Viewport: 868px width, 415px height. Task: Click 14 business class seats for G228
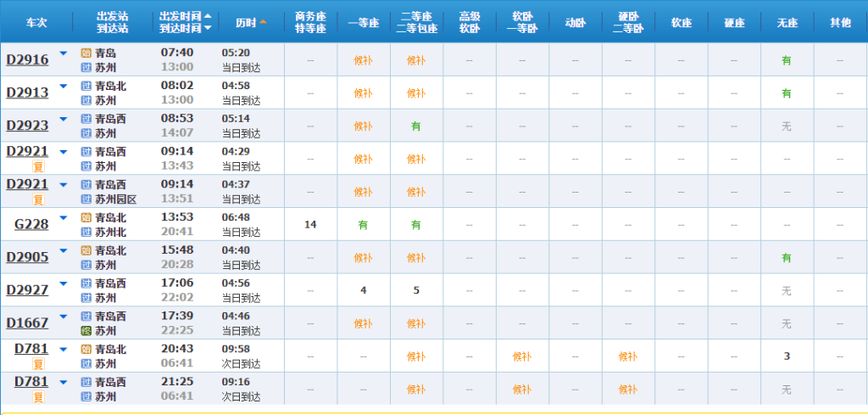pos(310,225)
